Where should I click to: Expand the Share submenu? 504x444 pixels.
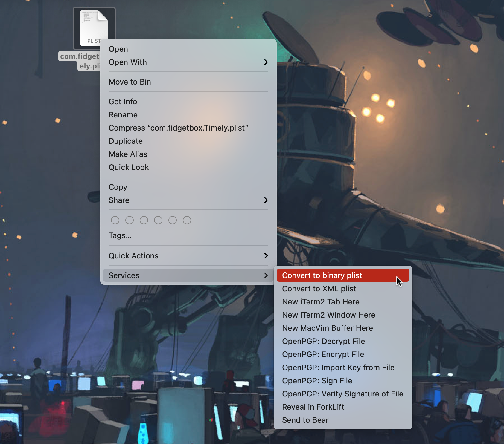pyautogui.click(x=119, y=200)
